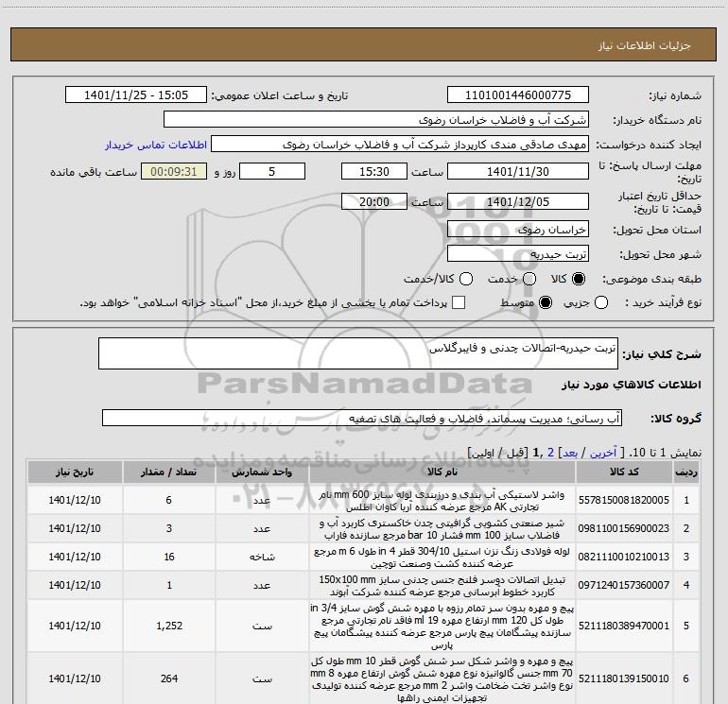Select the خدمت radio button
Image resolution: width=728 pixels, height=704 pixels.
[529, 279]
